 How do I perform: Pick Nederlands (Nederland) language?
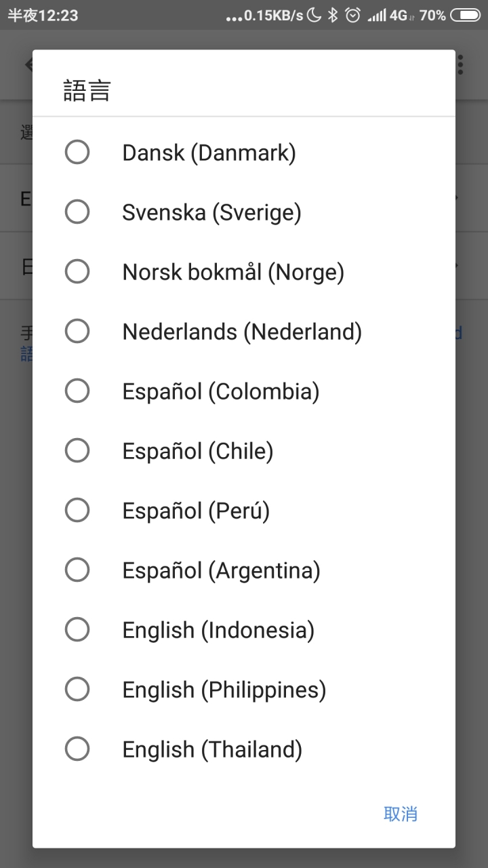[x=244, y=332]
